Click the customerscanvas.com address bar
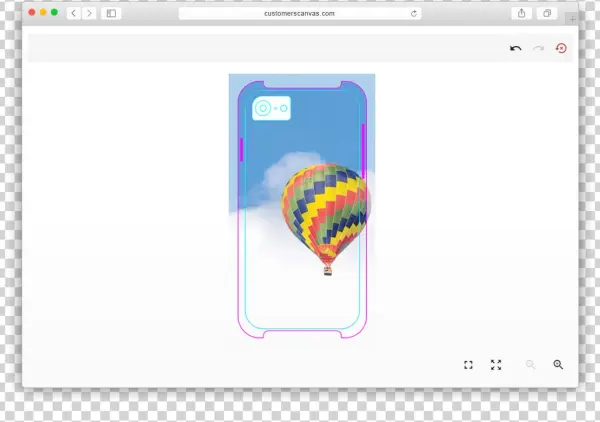 pyautogui.click(x=300, y=14)
